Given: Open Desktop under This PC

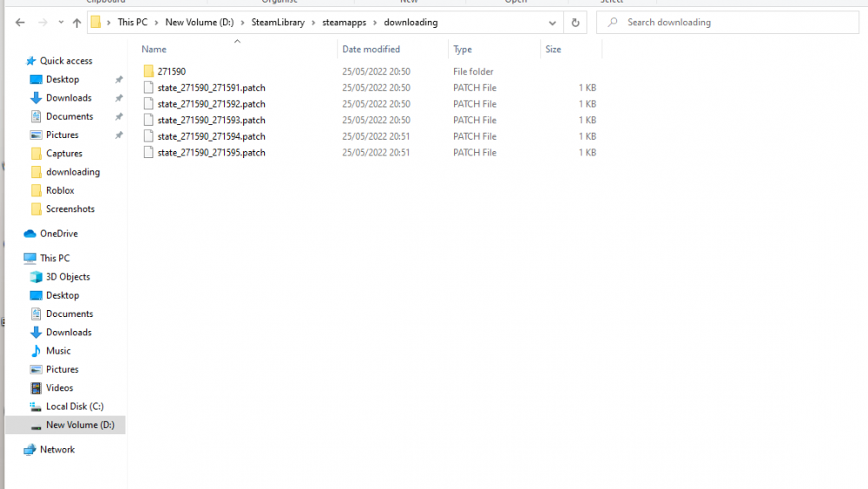Looking at the screenshot, I should pyautogui.click(x=62, y=295).
